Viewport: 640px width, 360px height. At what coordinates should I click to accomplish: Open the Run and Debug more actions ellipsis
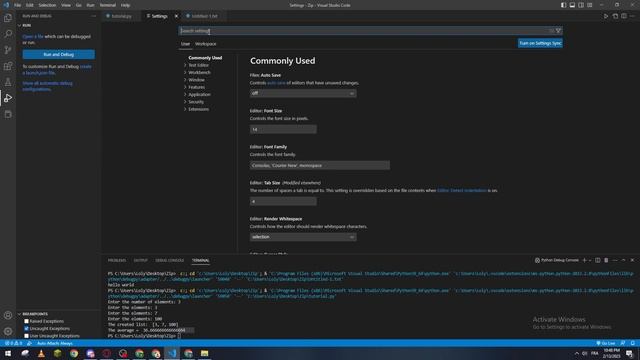(93, 16)
